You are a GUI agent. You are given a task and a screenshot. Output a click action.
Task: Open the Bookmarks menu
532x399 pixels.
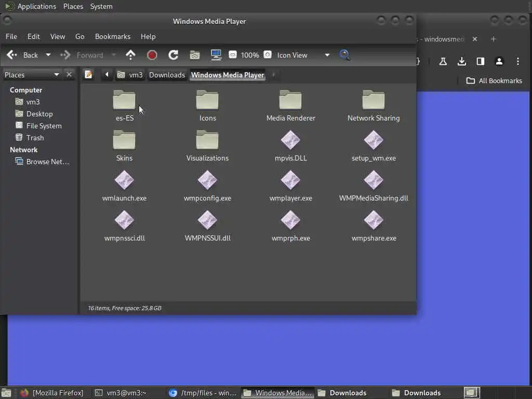tap(113, 36)
